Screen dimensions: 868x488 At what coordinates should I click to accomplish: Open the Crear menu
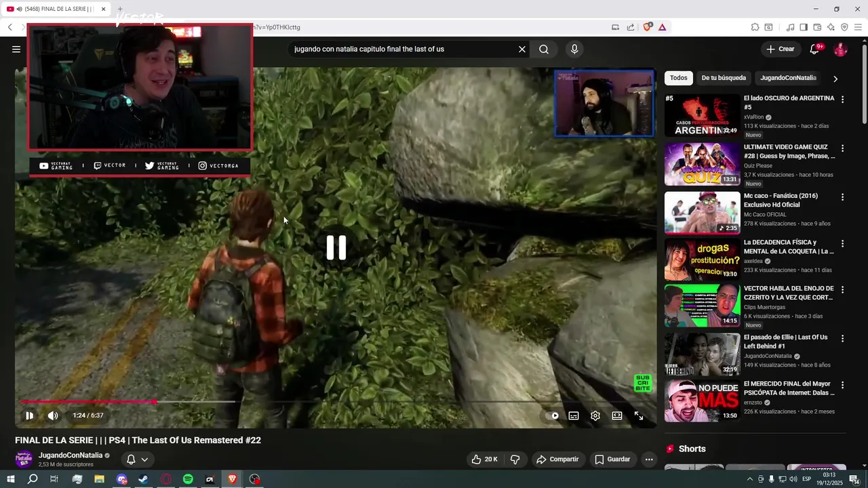[781, 49]
